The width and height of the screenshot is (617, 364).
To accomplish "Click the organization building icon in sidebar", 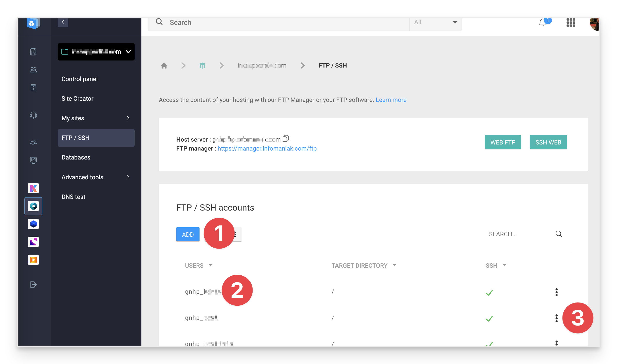I will [33, 88].
